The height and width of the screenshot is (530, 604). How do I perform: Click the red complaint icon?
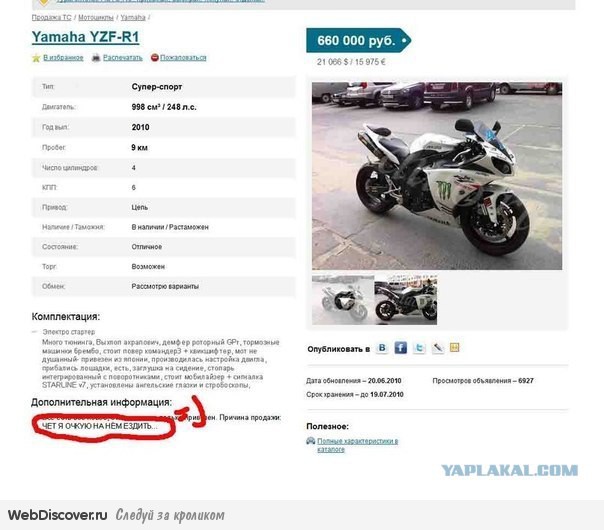click(x=154, y=58)
